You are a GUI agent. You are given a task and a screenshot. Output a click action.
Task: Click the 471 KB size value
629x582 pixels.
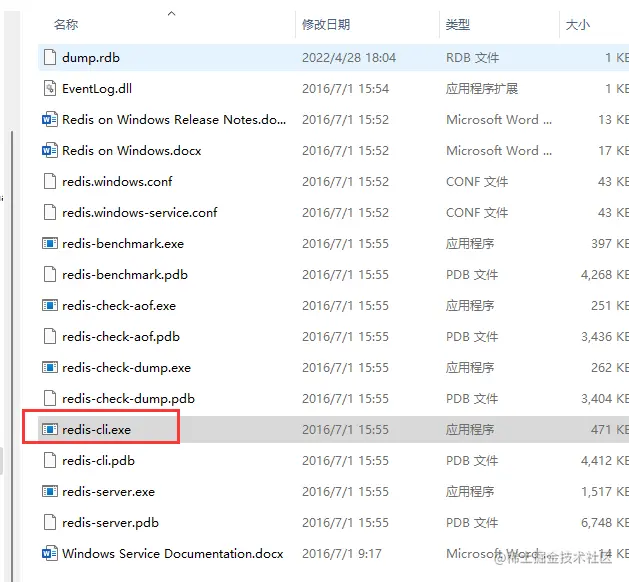[610, 430]
